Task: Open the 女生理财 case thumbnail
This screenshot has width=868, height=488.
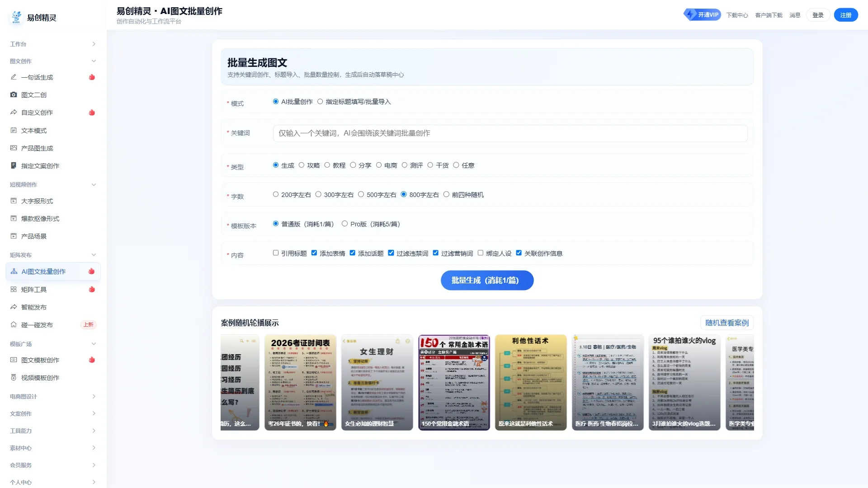Action: [x=377, y=382]
